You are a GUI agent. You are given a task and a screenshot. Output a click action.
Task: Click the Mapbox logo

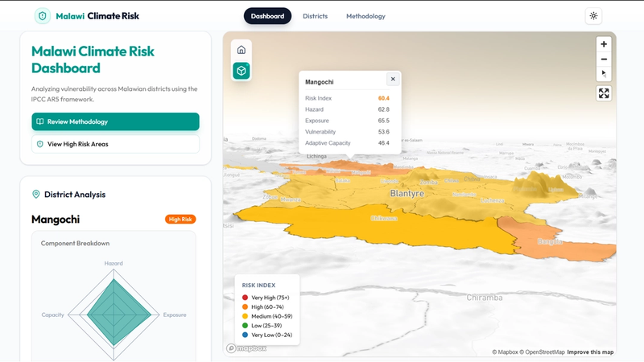click(x=246, y=348)
